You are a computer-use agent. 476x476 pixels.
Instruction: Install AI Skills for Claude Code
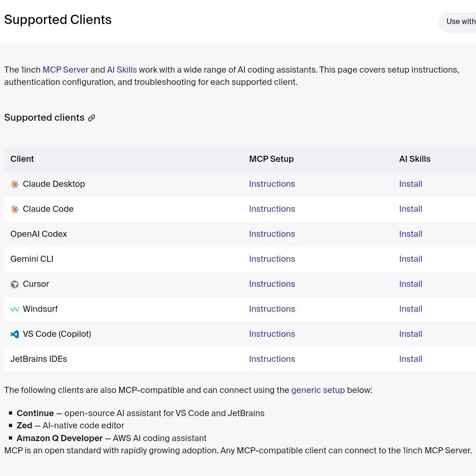tap(410, 209)
